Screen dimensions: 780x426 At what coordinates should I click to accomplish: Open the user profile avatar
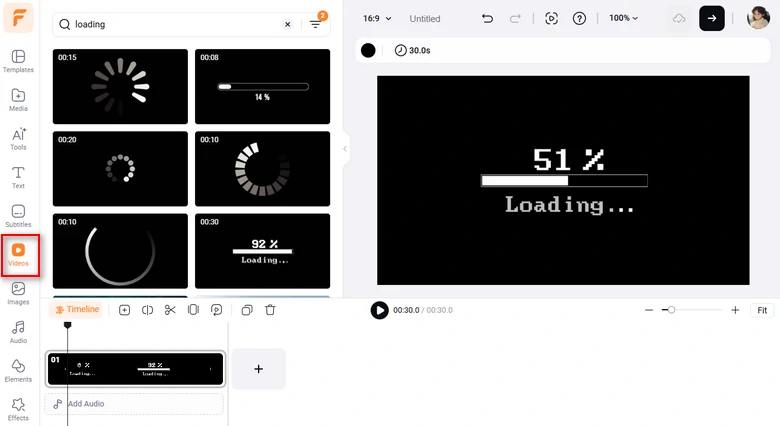point(758,18)
